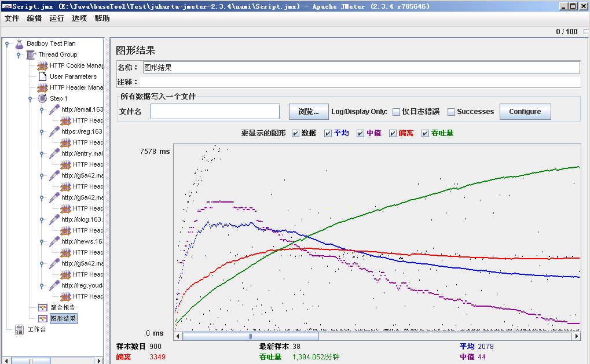
Task: Click the Step 1 clock icon
Action: [x=42, y=98]
